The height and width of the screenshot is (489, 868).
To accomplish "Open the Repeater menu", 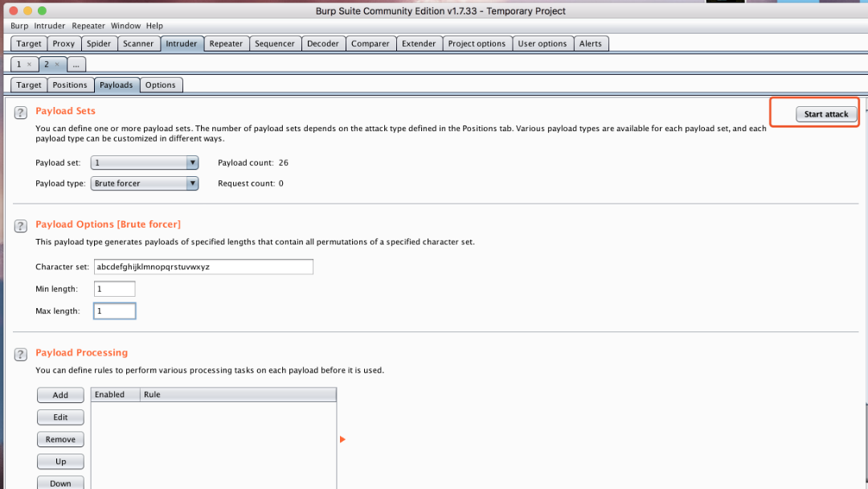I will click(88, 26).
